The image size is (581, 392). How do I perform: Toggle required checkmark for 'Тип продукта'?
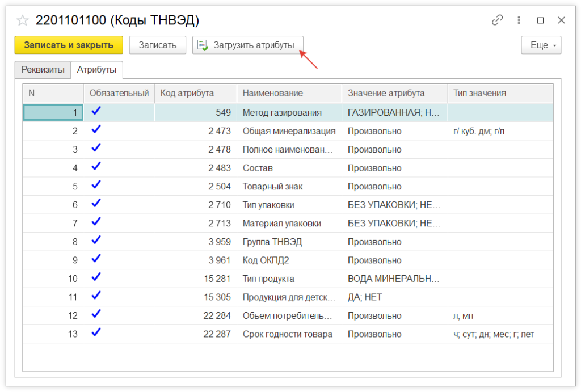click(x=96, y=277)
